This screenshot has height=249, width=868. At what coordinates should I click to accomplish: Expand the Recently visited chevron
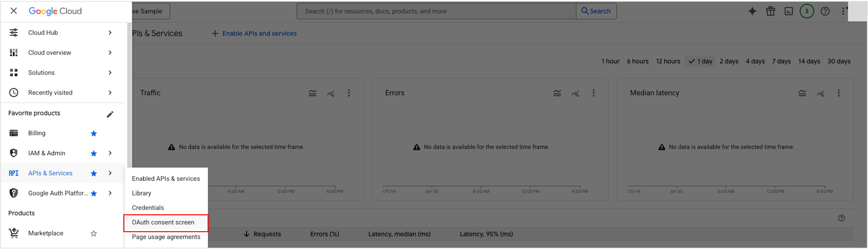110,93
